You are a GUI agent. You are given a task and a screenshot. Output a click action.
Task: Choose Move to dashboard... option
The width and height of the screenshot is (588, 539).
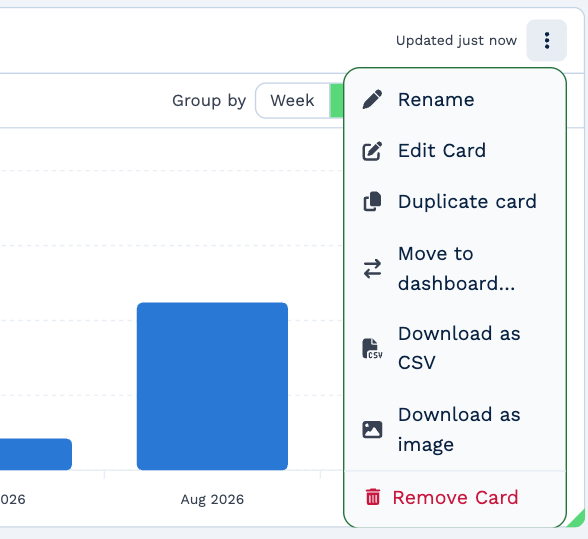point(454,269)
